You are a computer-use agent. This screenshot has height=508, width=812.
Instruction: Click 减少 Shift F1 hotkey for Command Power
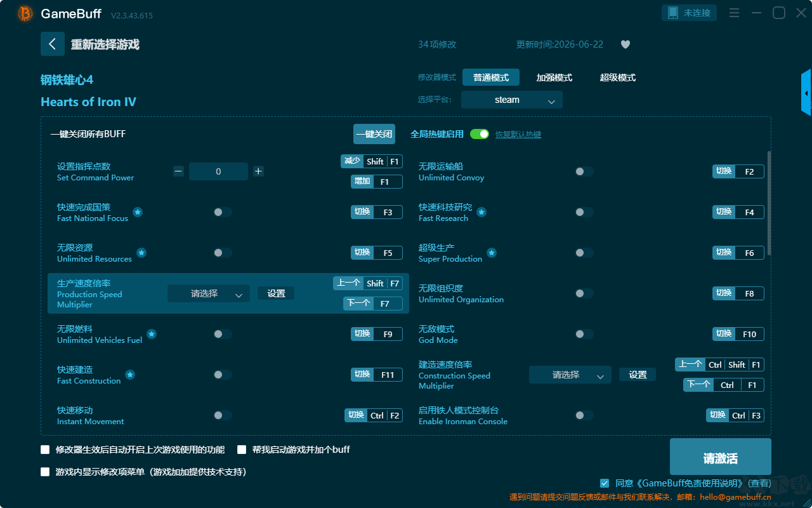click(x=372, y=161)
